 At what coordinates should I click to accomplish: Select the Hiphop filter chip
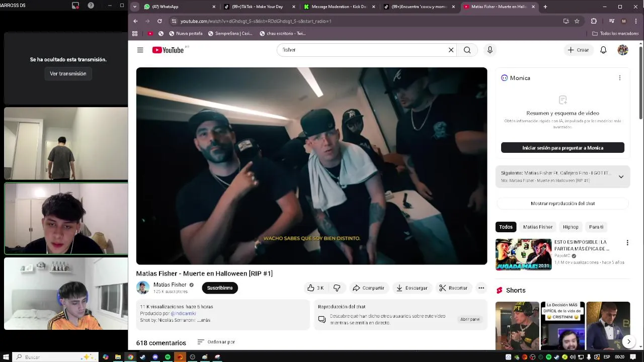tap(571, 227)
